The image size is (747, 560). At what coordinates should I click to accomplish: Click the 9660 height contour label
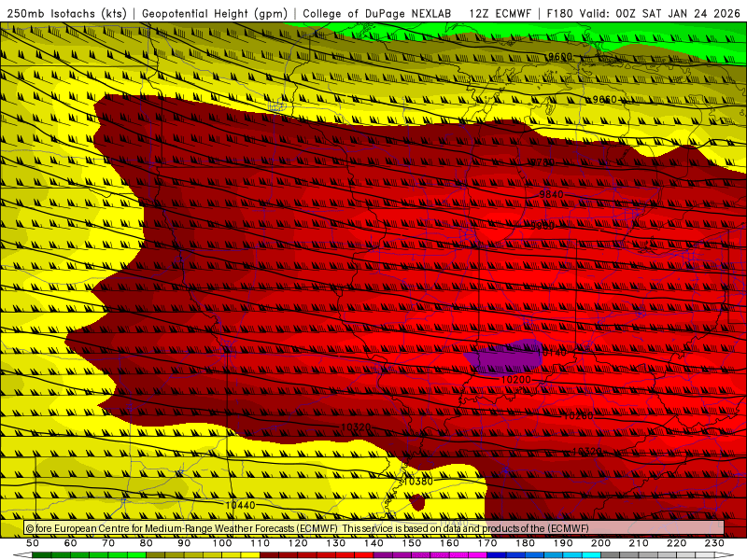604,100
